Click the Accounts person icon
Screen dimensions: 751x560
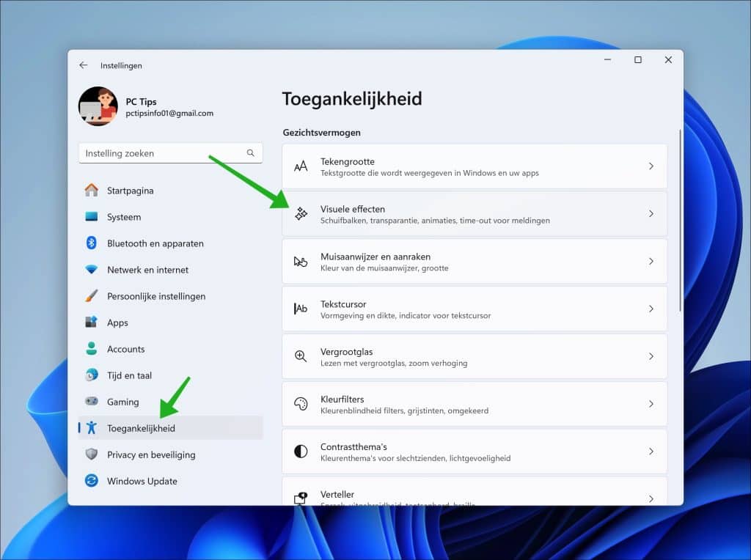(x=92, y=348)
